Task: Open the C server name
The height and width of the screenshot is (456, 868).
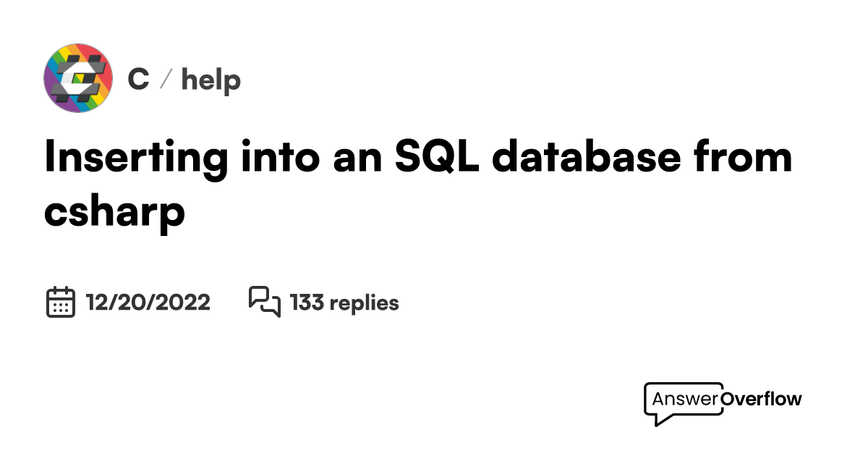Action: [138, 79]
